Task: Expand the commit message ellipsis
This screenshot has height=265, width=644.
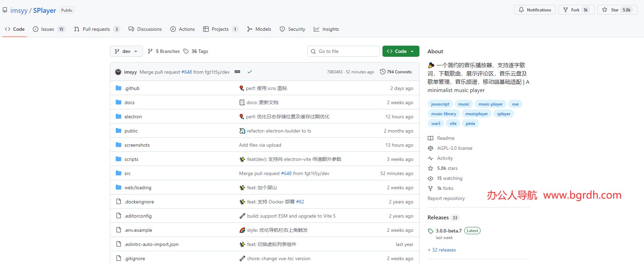Action: [x=237, y=72]
